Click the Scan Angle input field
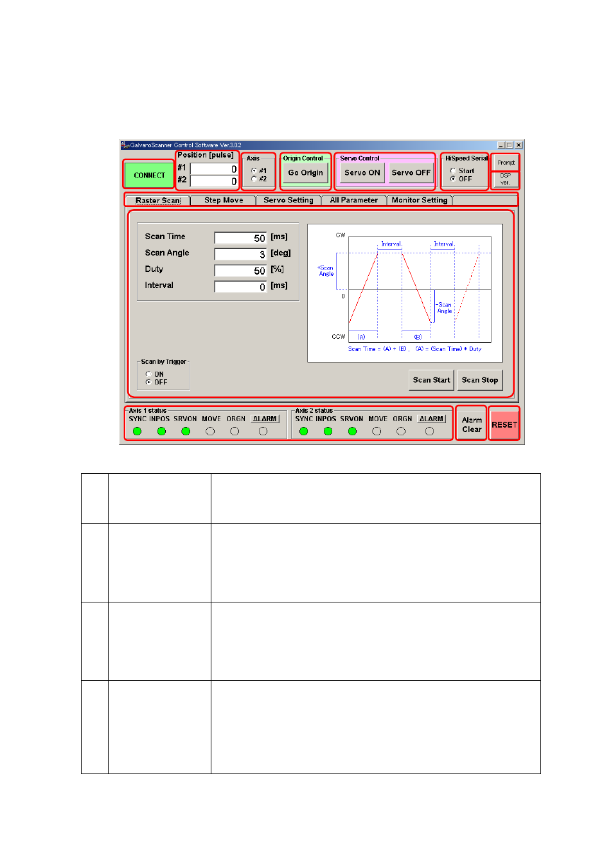Image resolution: width=613 pixels, height=868 pixels. click(241, 254)
